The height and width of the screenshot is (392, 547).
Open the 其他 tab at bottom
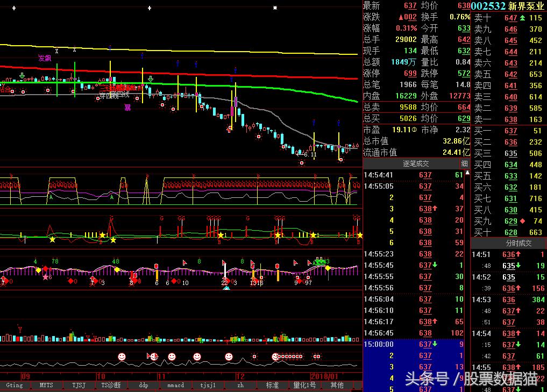click(x=337, y=385)
